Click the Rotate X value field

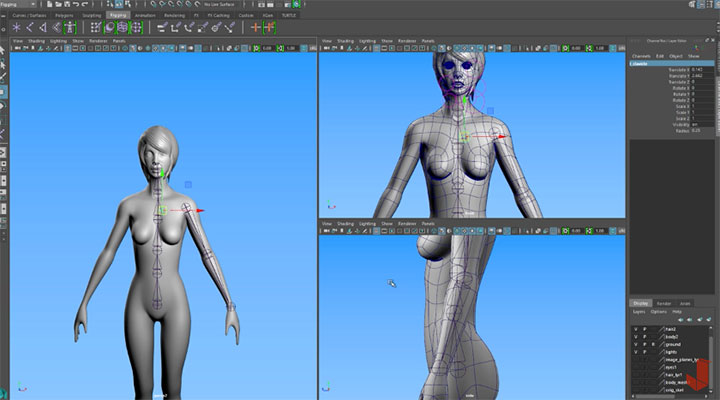pyautogui.click(x=702, y=88)
